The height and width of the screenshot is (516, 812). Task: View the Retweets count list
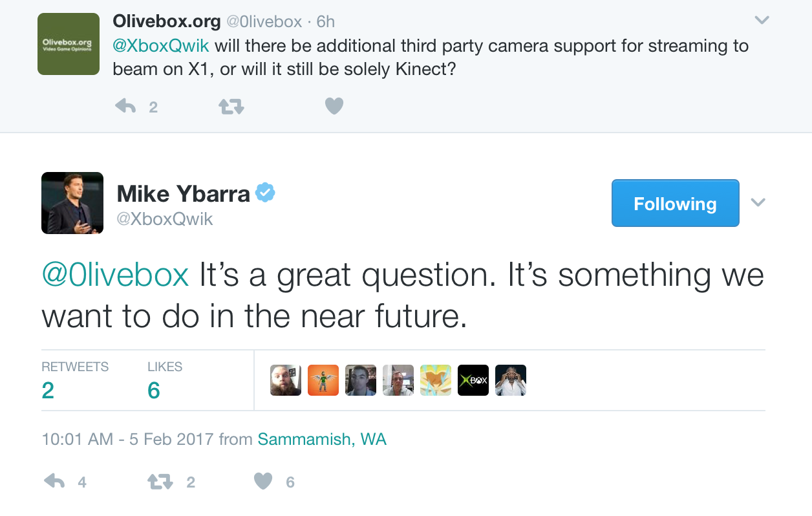click(74, 381)
